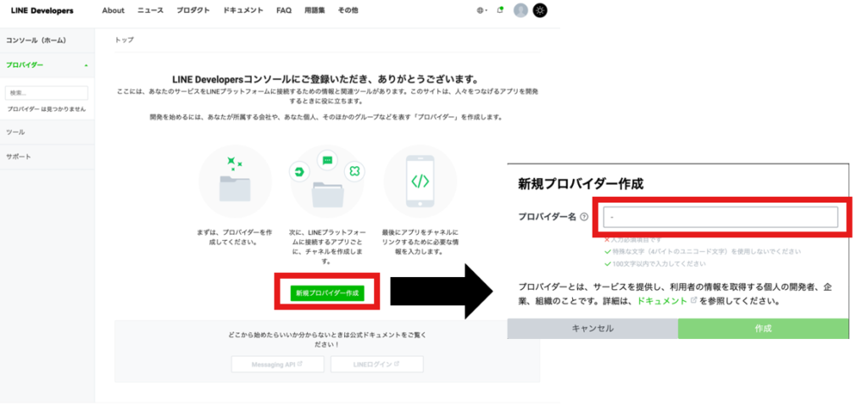Collapse the プロバイダー sidebar section
Image resolution: width=868 pixels, height=406 pixels.
coord(86,65)
